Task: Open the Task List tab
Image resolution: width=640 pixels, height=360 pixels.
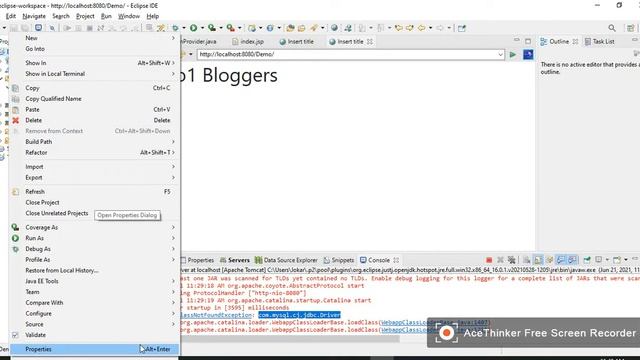Action: 600,42
